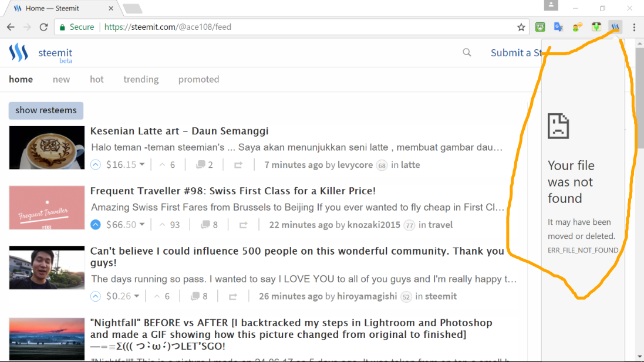
Task: Visit author knozaki2015's profile
Action: coord(374,225)
